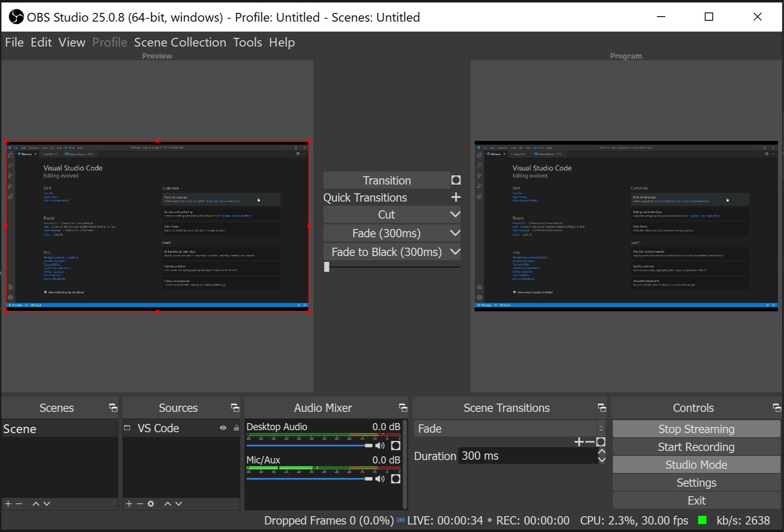The height and width of the screenshot is (532, 784).
Task: Open Desktop Audio settings gear
Action: pos(396,446)
